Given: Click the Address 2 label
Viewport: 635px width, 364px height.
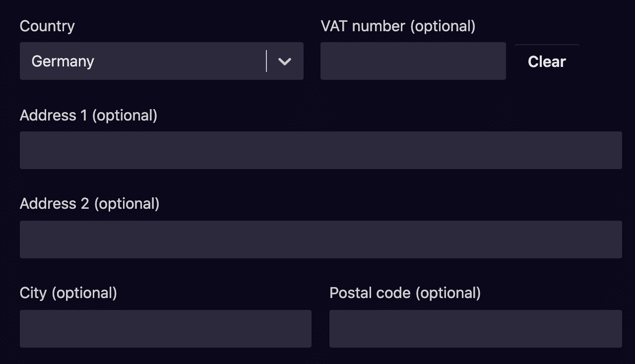Looking at the screenshot, I should [x=55, y=204].
